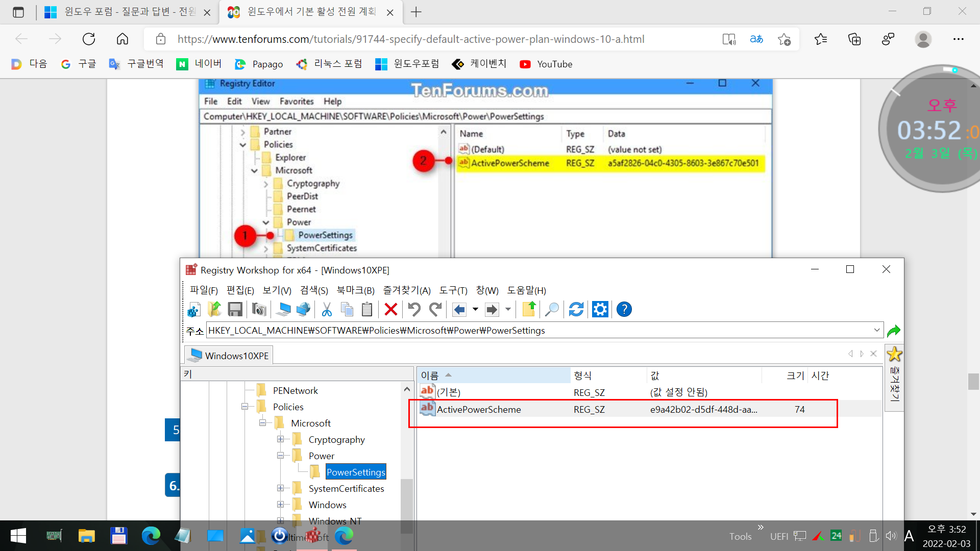The width and height of the screenshot is (980, 551).
Task: Click the blue back arrow button
Action: coord(459,309)
